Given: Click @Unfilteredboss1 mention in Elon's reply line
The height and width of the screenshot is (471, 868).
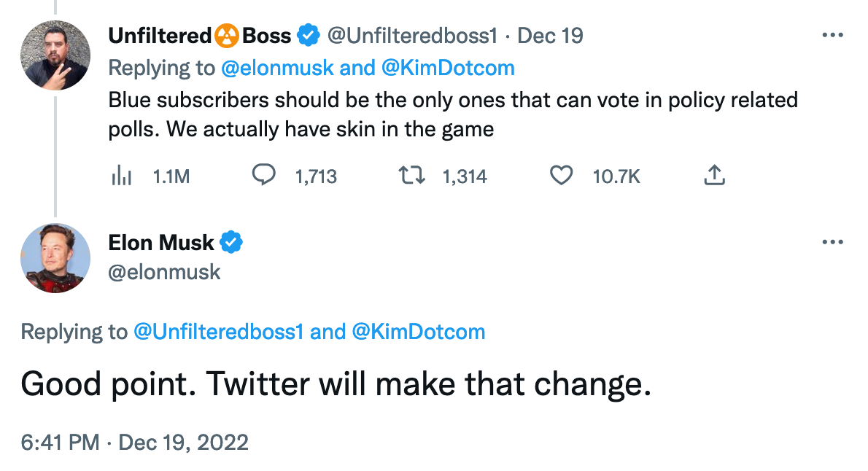Looking at the screenshot, I should [x=217, y=332].
